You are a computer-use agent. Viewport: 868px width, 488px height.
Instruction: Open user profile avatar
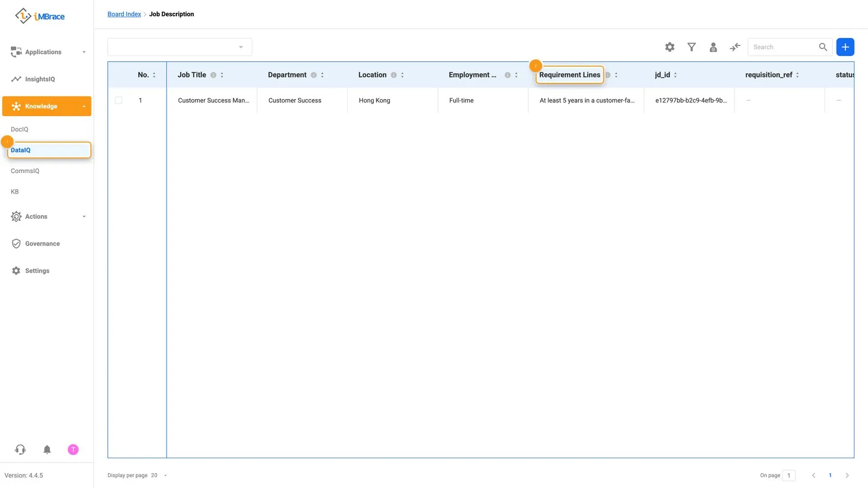73,450
